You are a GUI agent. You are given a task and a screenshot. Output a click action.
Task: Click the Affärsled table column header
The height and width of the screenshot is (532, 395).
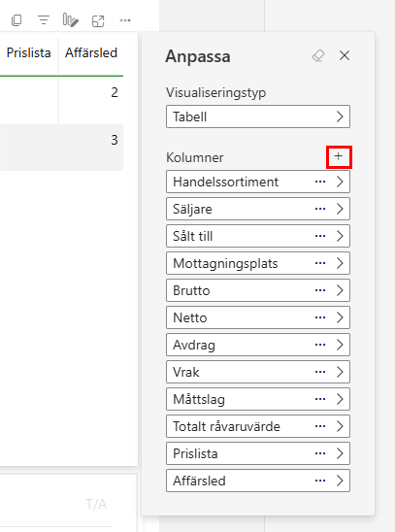click(x=91, y=53)
